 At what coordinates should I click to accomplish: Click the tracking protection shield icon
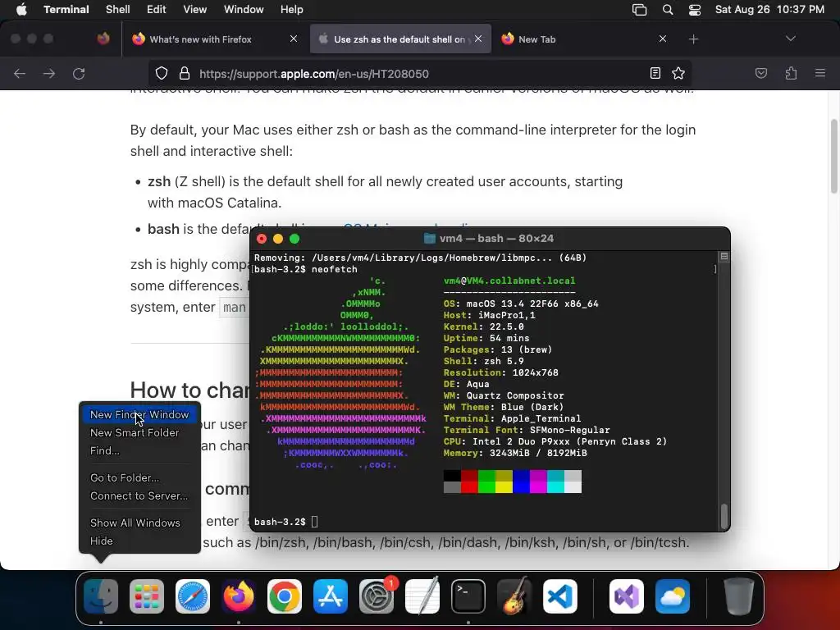(162, 73)
